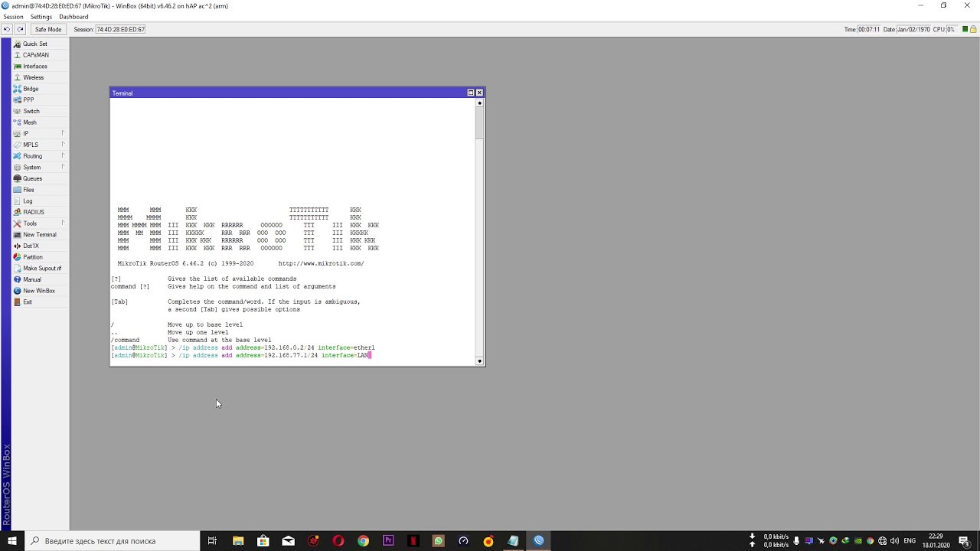Image resolution: width=980 pixels, height=551 pixels.
Task: Open New WinBox from sidebar
Action: click(x=38, y=291)
